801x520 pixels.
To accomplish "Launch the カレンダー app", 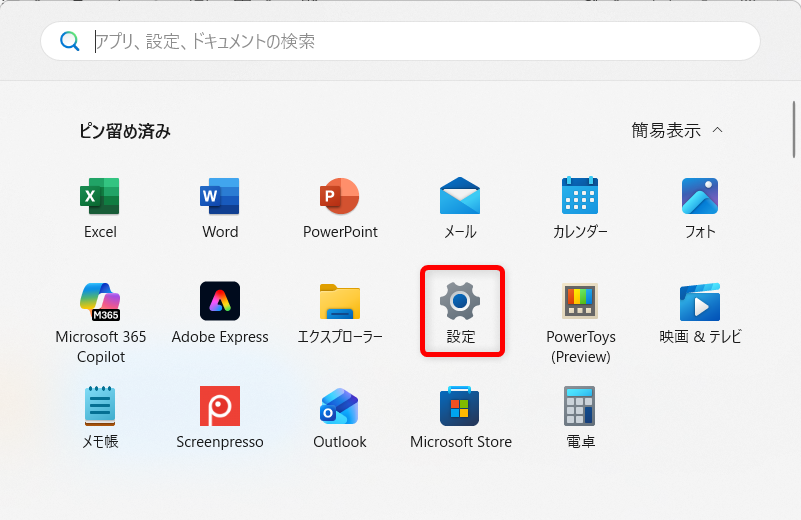I will click(x=580, y=196).
